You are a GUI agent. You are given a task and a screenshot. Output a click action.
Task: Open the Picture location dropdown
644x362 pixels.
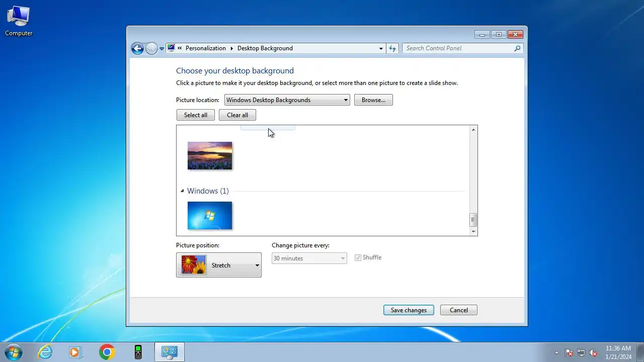(x=287, y=100)
